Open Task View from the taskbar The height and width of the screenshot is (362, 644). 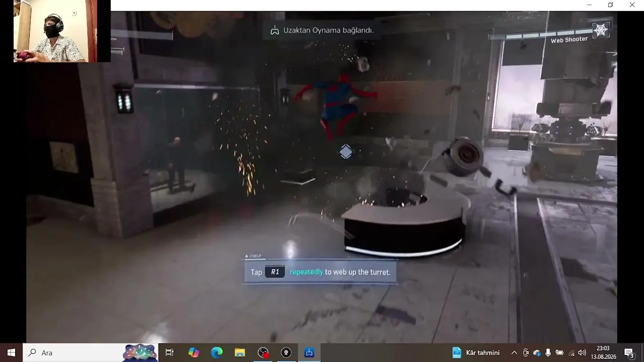170,352
